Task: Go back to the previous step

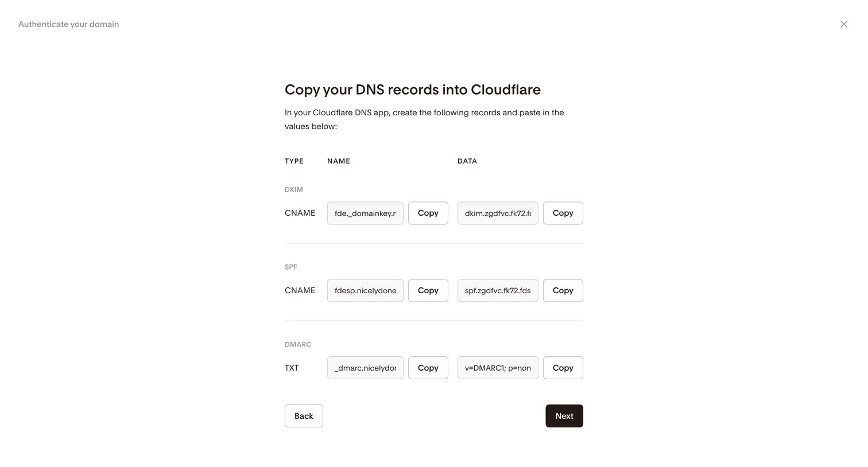Action: point(304,416)
